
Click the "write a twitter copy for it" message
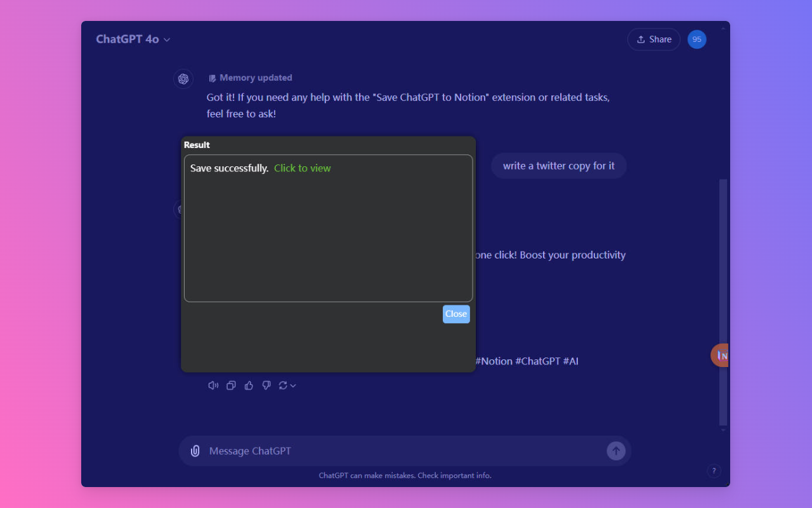[x=558, y=166]
